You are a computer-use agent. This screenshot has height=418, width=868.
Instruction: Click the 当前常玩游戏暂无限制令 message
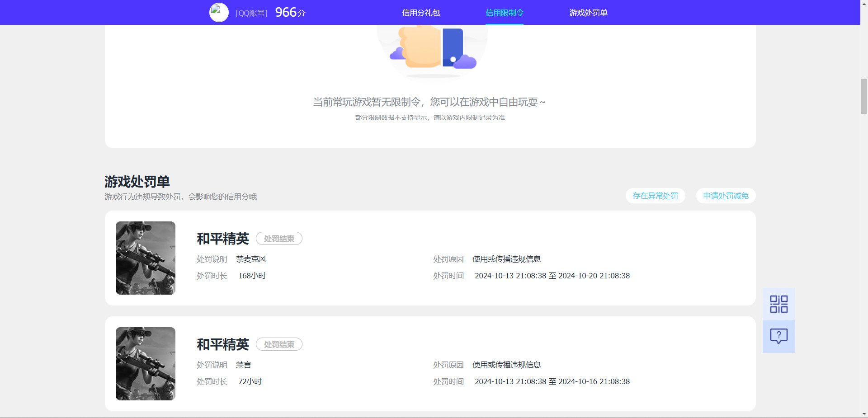[429, 102]
